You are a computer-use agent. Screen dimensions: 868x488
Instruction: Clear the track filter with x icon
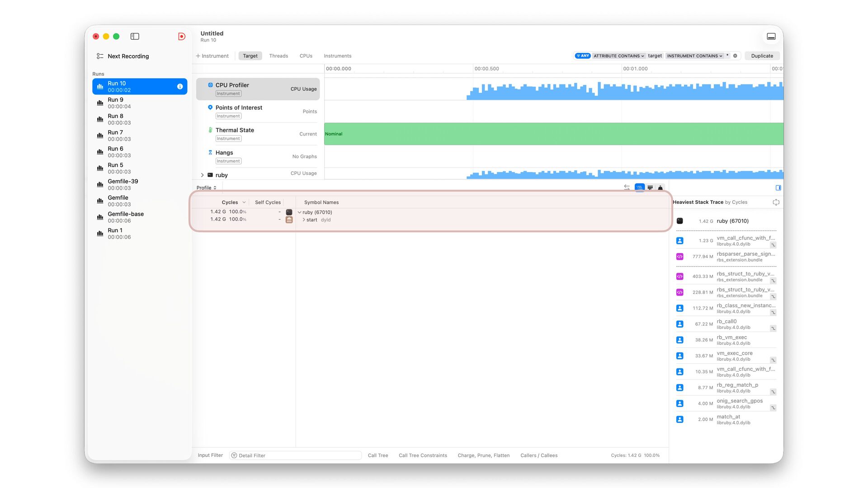(735, 56)
